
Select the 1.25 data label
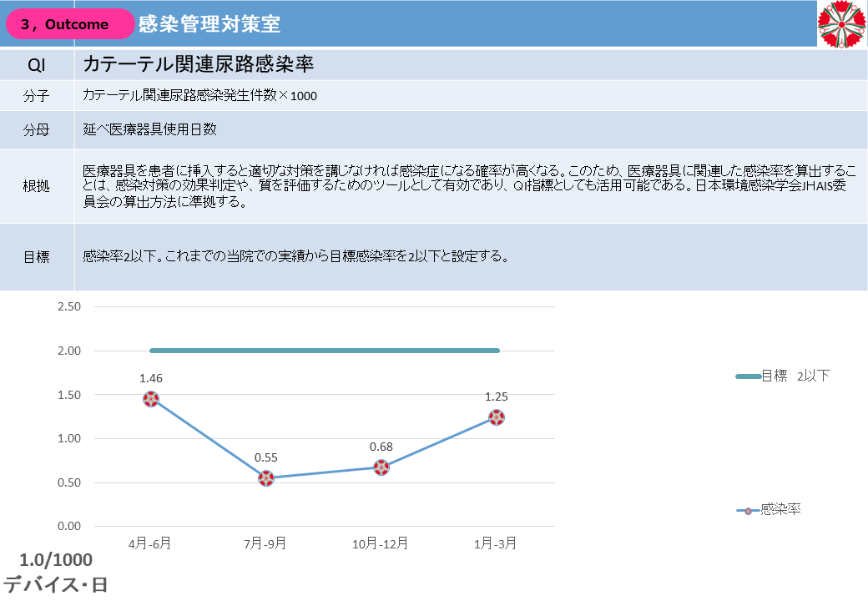click(497, 396)
